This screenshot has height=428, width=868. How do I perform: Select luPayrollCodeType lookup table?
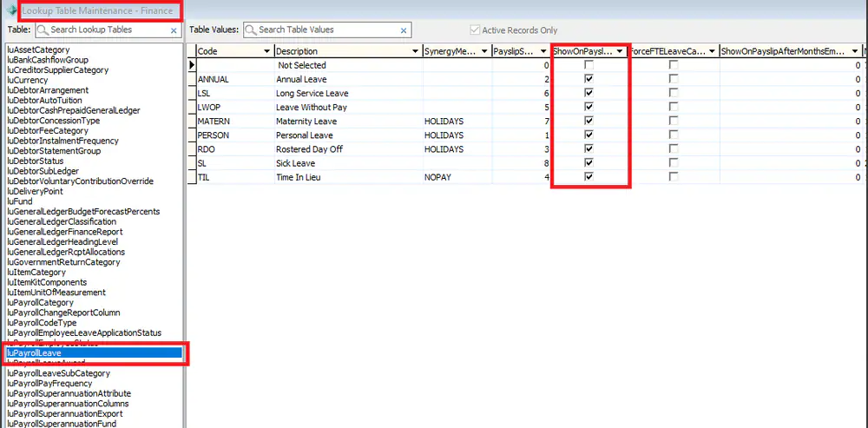42,322
